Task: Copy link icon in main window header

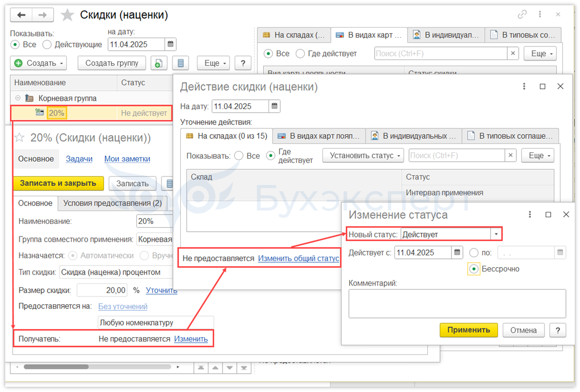Action: 522,15
